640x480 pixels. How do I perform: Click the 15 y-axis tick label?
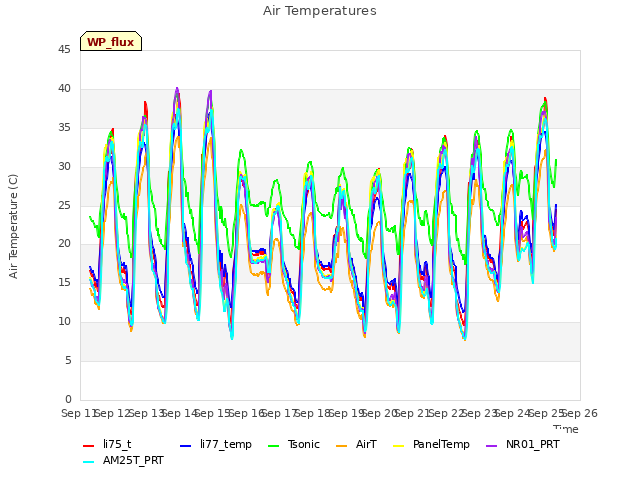[x=64, y=282]
